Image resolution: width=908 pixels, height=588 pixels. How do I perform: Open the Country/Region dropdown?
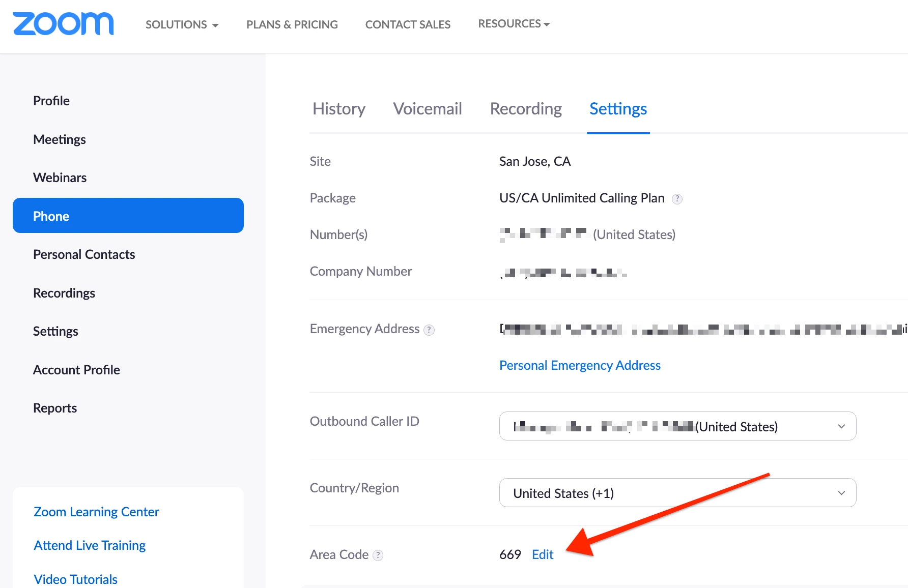click(677, 493)
